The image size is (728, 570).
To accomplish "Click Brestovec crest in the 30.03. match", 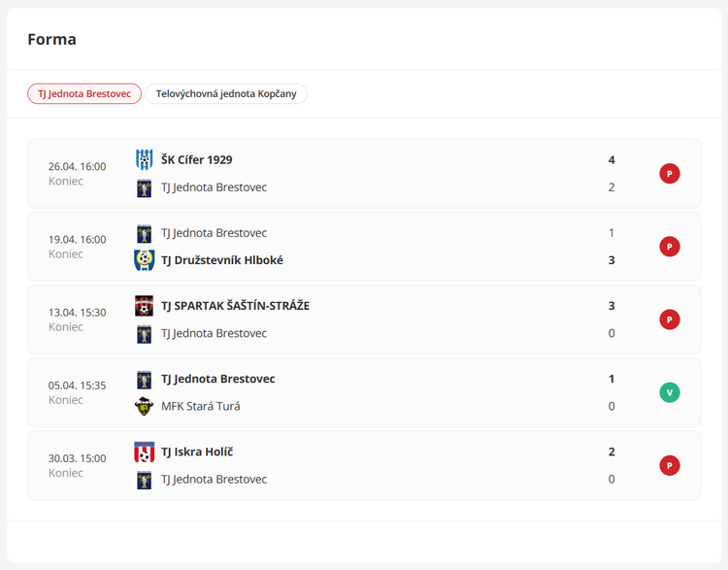I will 144,480.
